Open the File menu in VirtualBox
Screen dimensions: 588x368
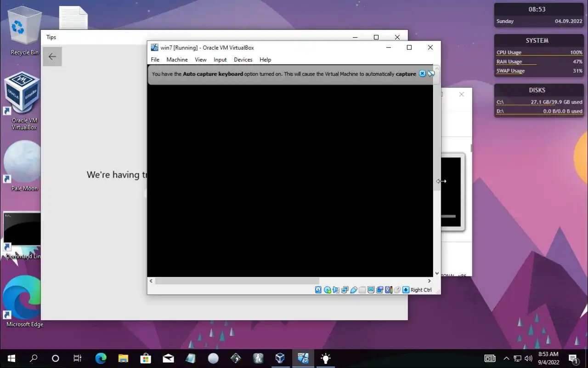155,60
